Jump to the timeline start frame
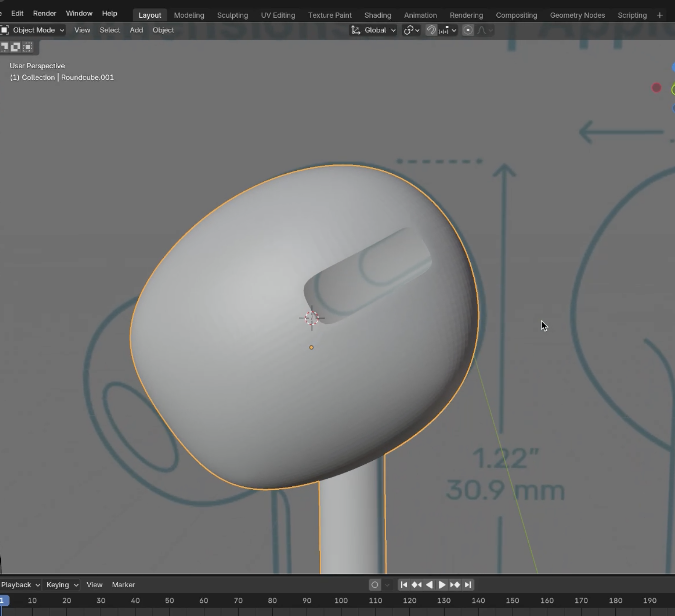 [x=404, y=584]
